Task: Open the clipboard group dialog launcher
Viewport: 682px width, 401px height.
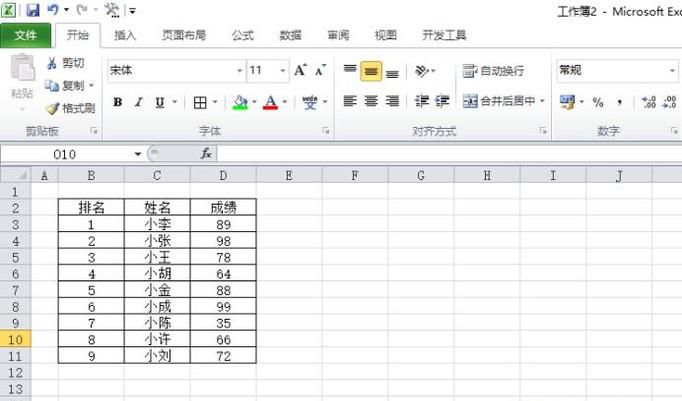Action: point(94,131)
